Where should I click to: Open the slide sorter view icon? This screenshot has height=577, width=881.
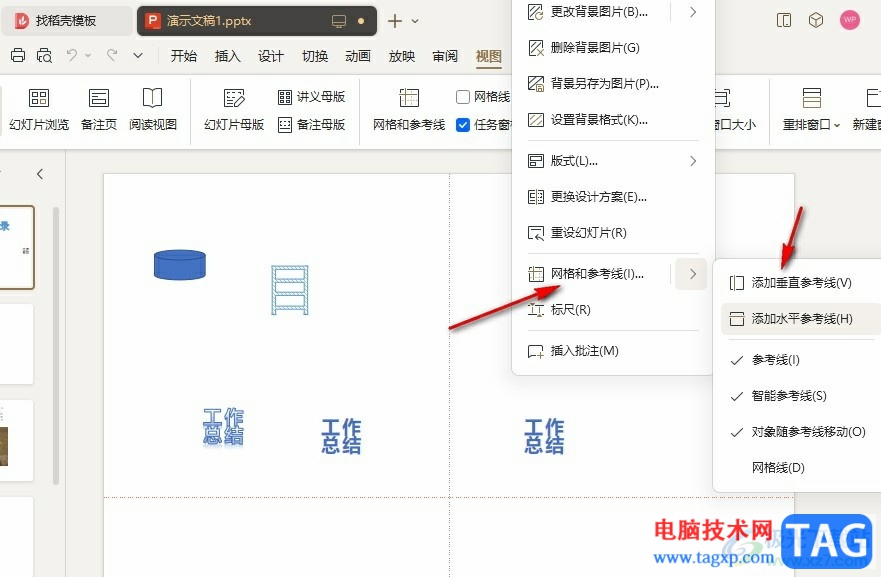(x=39, y=98)
